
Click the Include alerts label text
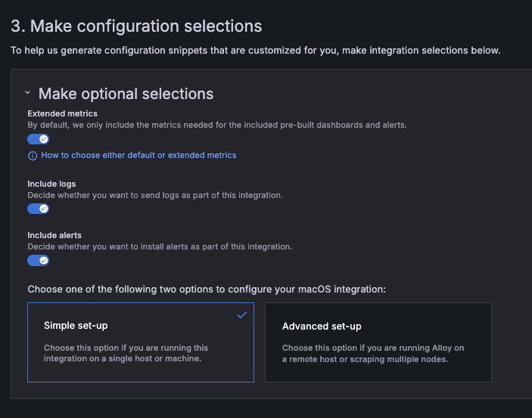[54, 235]
